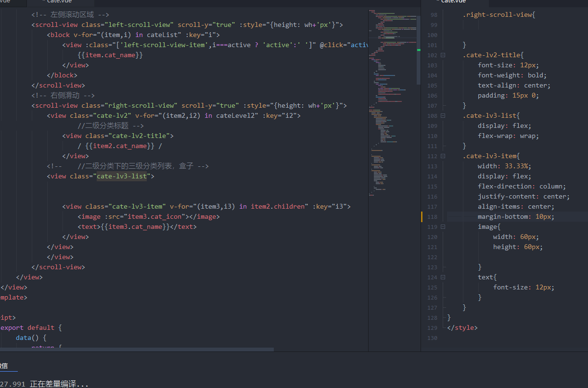588x388 pixels.
Task: Fold the nested image block at line 119
Action: click(x=443, y=226)
